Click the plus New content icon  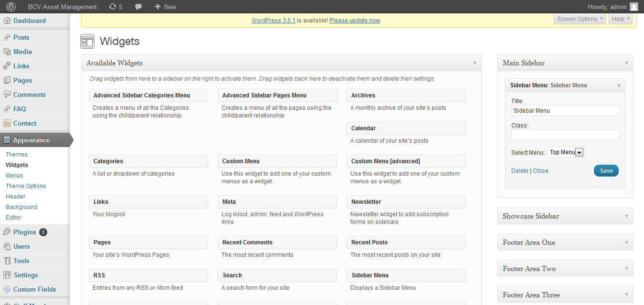pyautogui.click(x=158, y=7)
